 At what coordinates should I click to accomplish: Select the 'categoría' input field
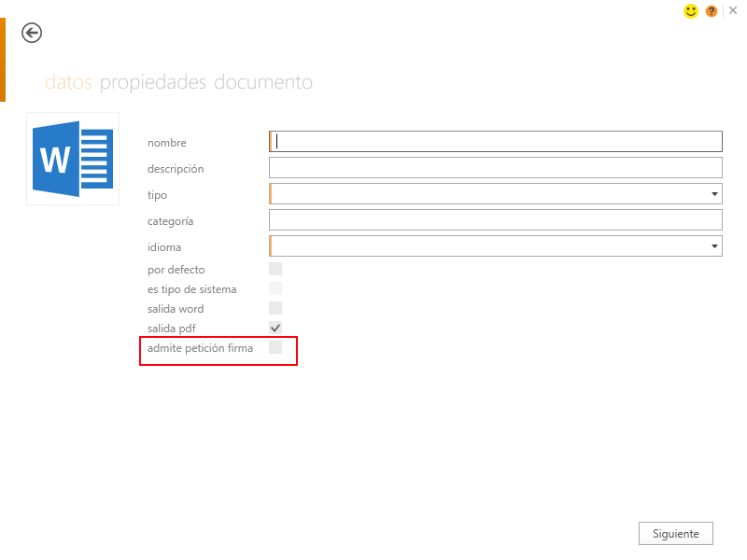click(495, 220)
